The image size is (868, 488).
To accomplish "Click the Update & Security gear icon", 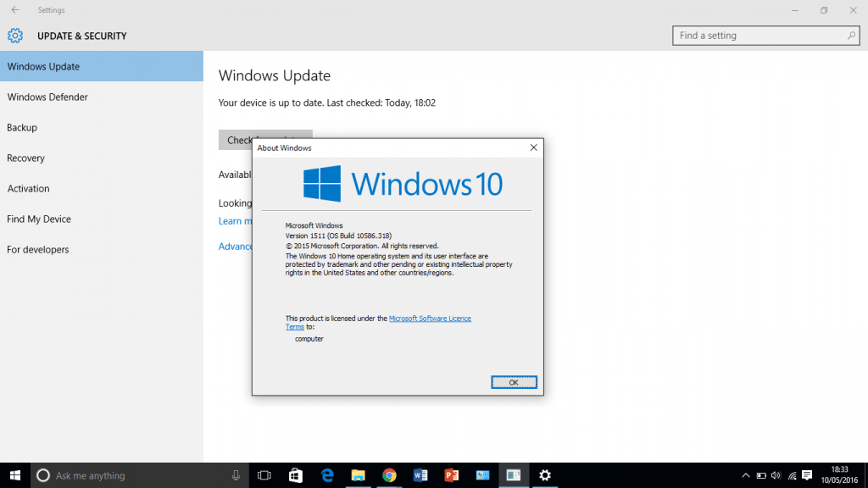I will click(15, 36).
